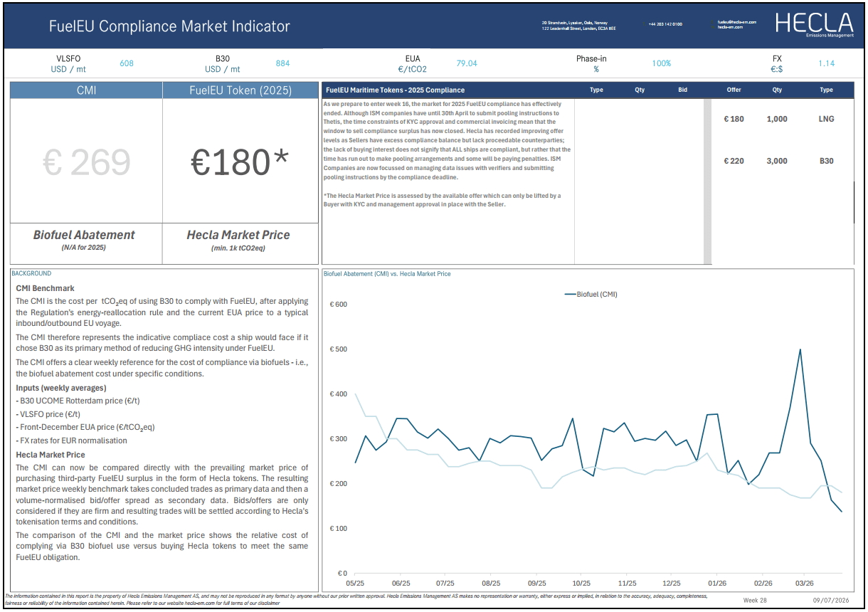The height and width of the screenshot is (612, 868).
Task: Click the 12/25 x-axis label
Action: coord(672,581)
